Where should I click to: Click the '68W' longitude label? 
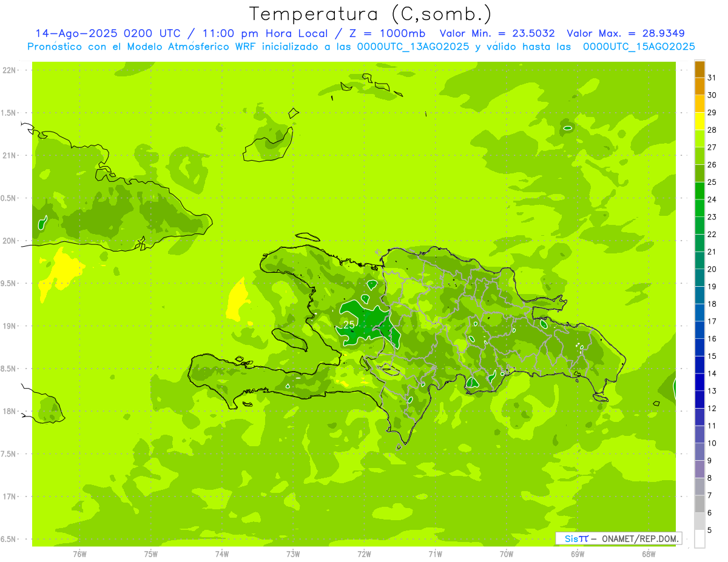[x=648, y=554]
